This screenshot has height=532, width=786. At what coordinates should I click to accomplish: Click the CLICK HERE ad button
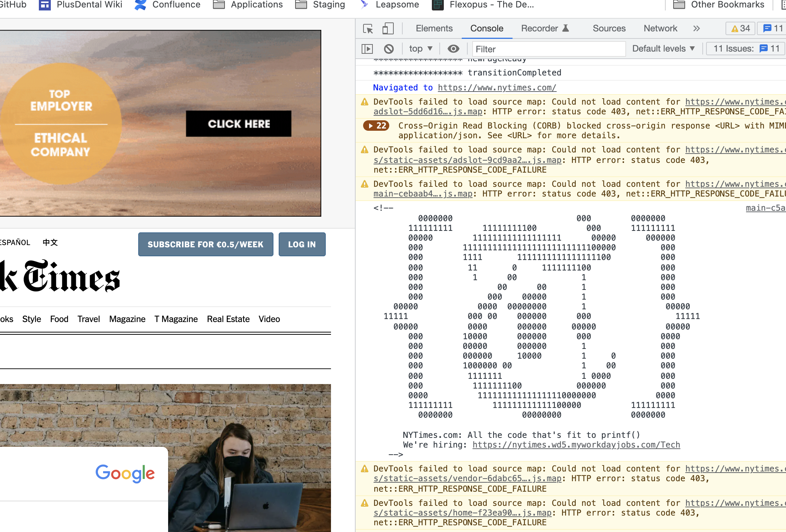coord(239,124)
